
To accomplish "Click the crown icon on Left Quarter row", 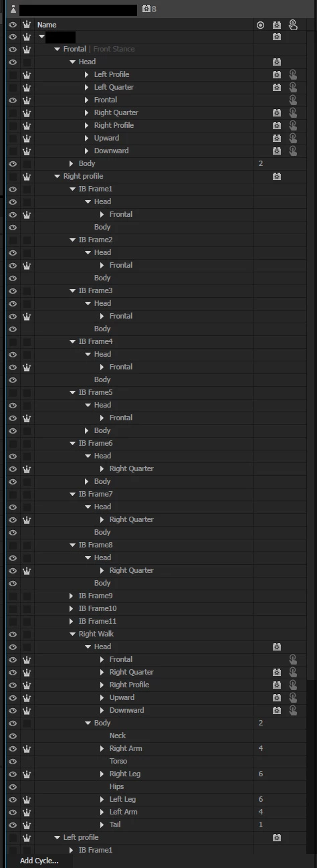I will coord(27,87).
